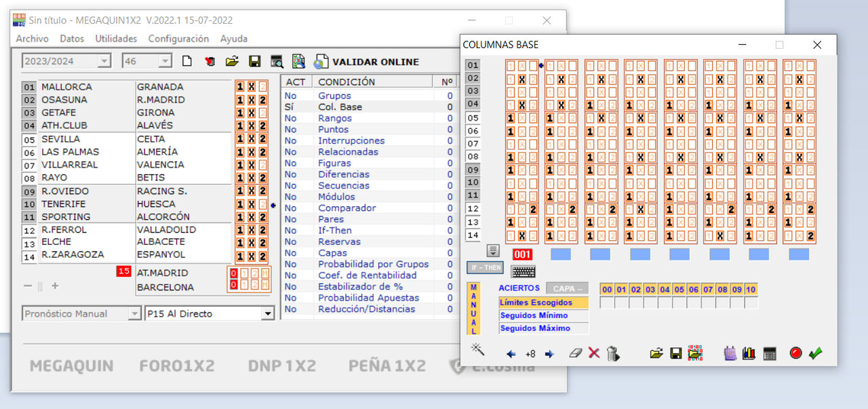The height and width of the screenshot is (409, 868).
Task: Open the Archivo menu
Action: (33, 39)
